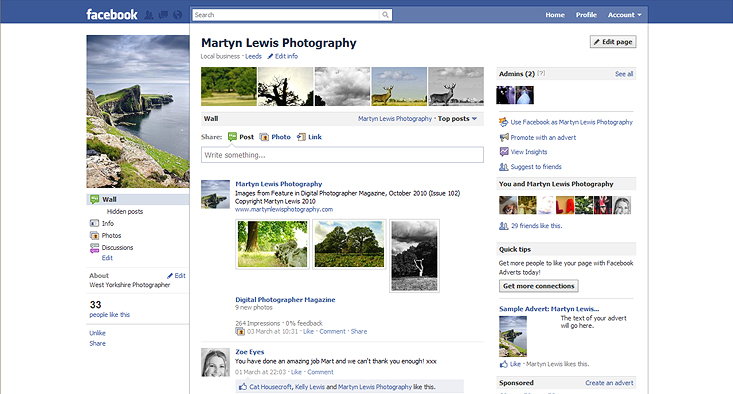Open the Account dropdown menu
Screen dimensions: 733x394
(x=625, y=15)
